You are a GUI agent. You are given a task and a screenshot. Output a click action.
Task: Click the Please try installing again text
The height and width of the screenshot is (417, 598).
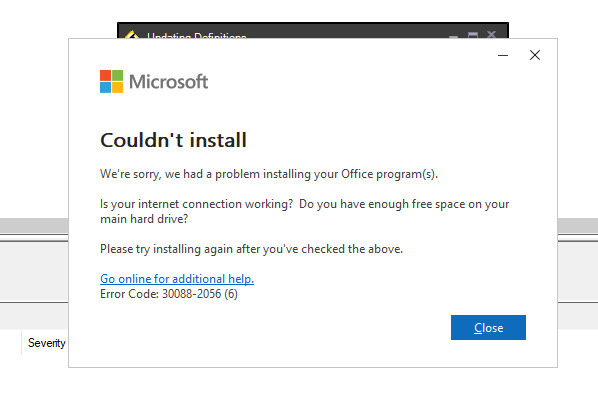coord(251,249)
